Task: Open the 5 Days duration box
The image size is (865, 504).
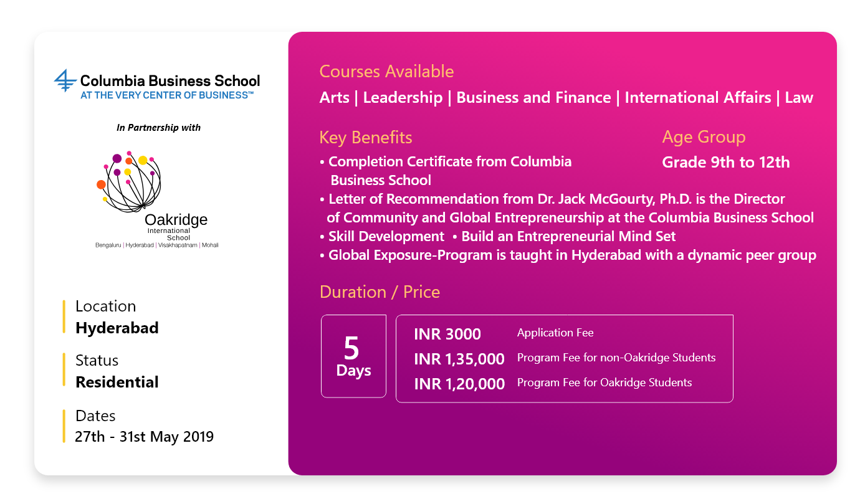Action: tap(353, 356)
